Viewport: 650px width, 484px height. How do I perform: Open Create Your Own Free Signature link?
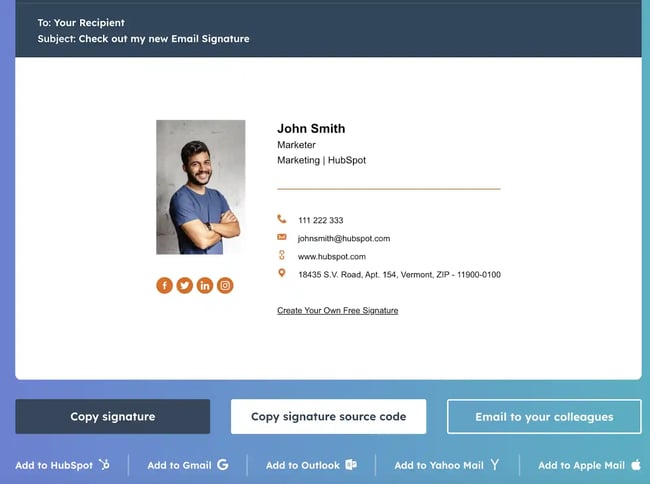pyautogui.click(x=337, y=310)
